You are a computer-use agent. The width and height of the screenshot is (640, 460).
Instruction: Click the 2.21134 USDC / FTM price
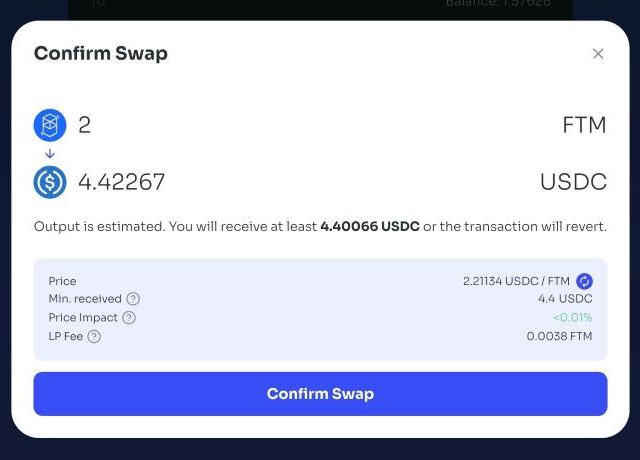[516, 281]
